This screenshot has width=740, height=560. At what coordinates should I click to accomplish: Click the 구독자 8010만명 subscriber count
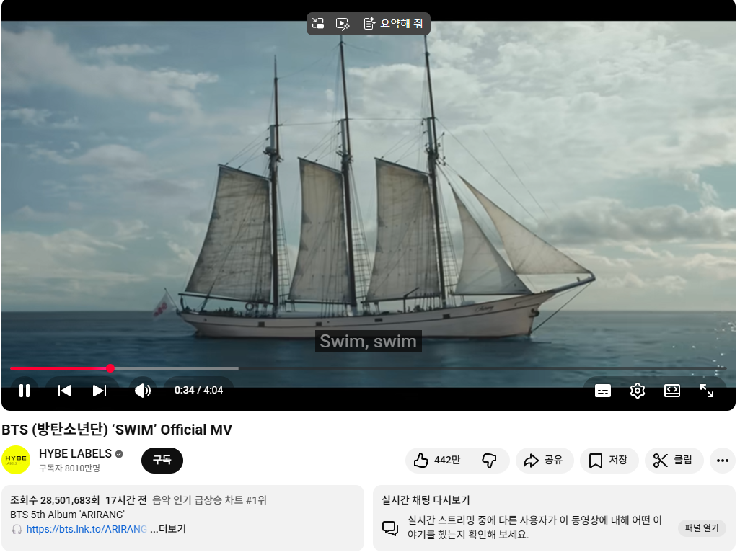tap(69, 468)
